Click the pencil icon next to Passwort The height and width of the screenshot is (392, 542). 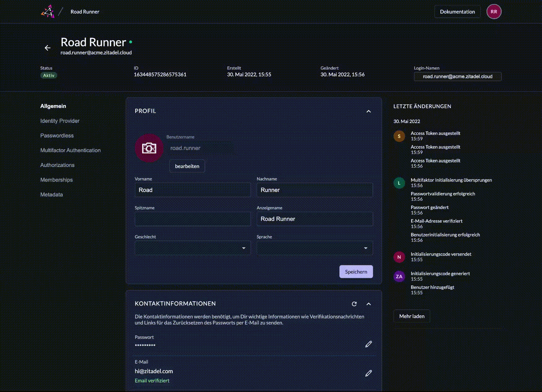tap(368, 344)
